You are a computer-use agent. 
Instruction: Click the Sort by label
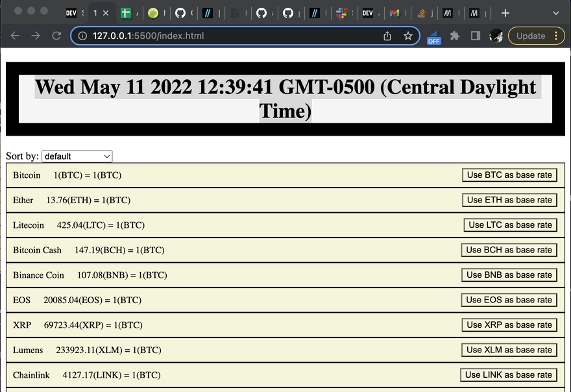(x=22, y=156)
